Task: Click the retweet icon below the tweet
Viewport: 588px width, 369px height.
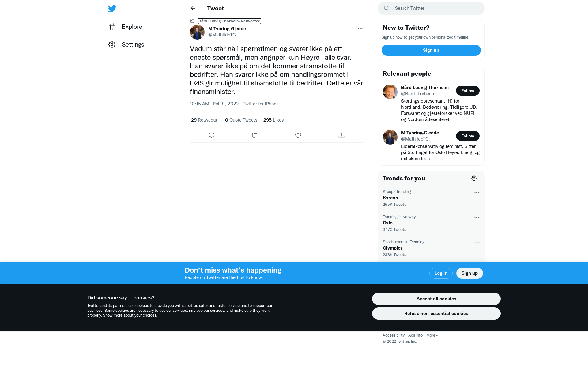Action: 255,135
